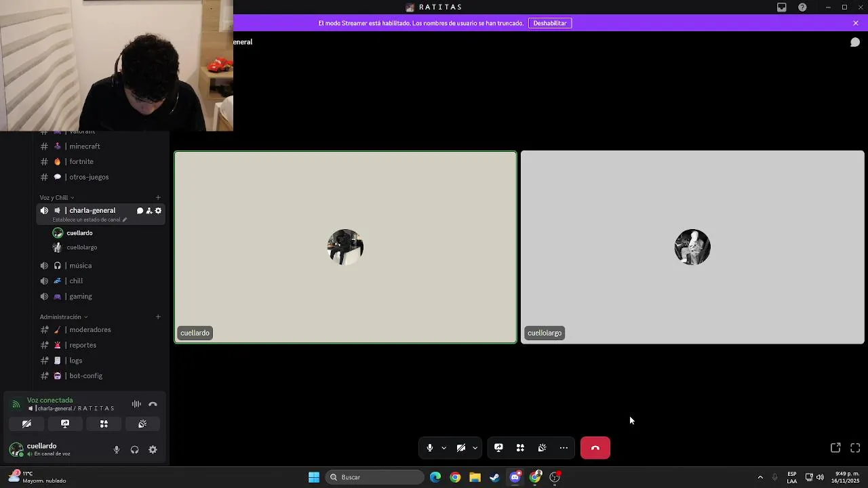Add channel to Voz y Chill category

pyautogui.click(x=158, y=198)
